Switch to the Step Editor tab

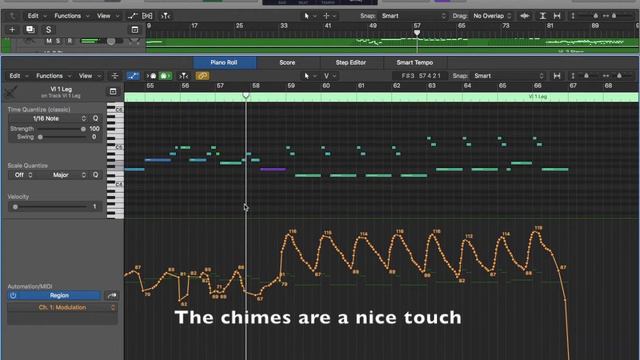351,62
